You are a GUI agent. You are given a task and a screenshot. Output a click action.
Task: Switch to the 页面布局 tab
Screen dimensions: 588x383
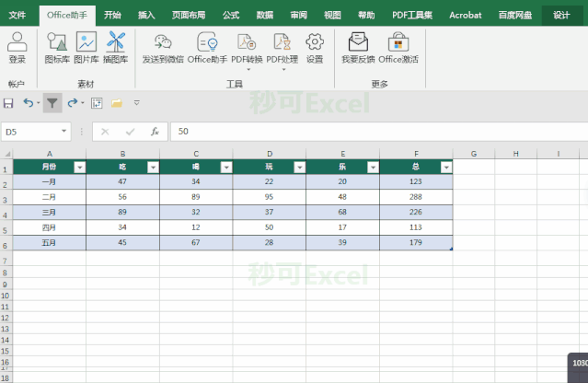189,16
